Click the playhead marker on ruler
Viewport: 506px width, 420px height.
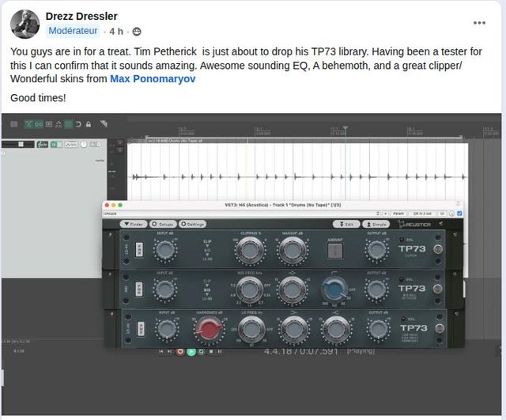(x=345, y=129)
